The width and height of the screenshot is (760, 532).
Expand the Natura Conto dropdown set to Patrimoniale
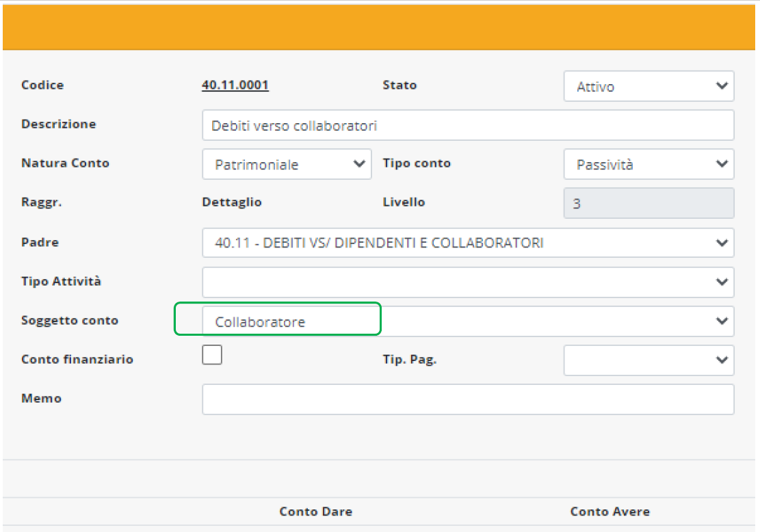[287, 165]
